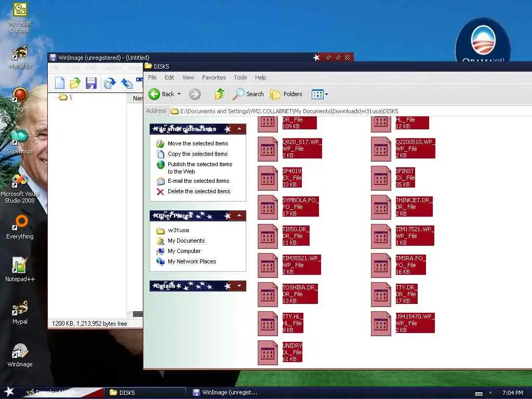Click the Inject files icon in WinImage toolbar
This screenshot has height=399, width=532.
tap(127, 83)
